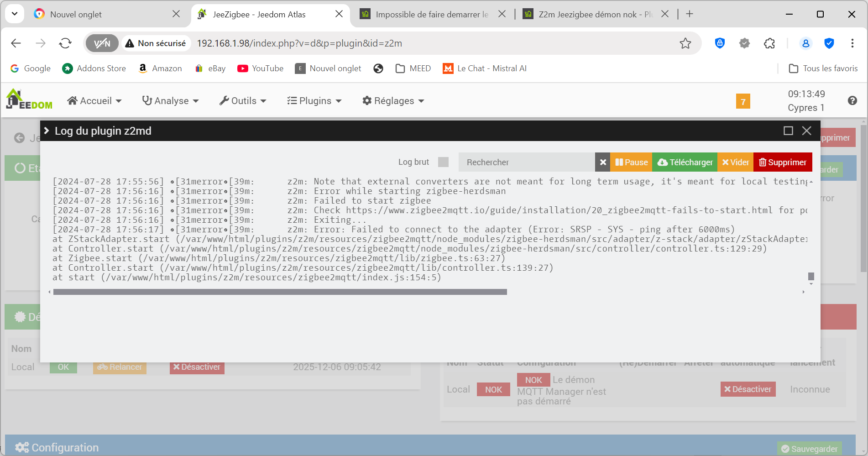This screenshot has height=456, width=868.
Task: Download the log with Télécharger
Action: click(685, 162)
